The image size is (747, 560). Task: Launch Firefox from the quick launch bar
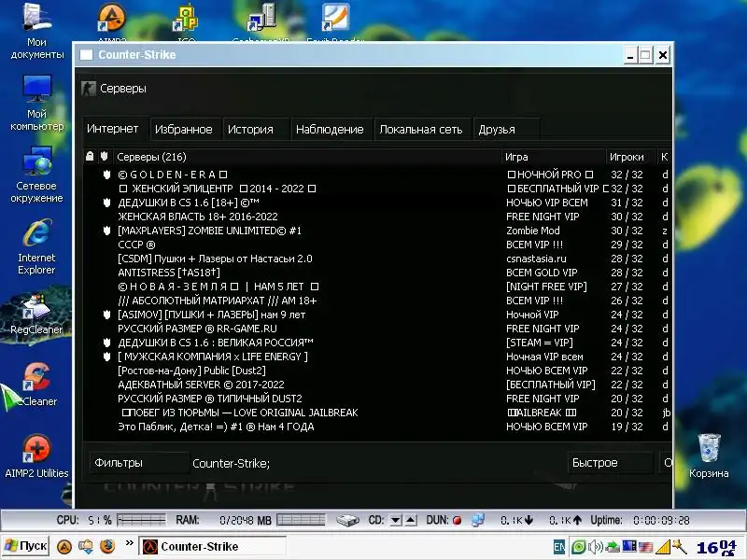click(x=107, y=546)
